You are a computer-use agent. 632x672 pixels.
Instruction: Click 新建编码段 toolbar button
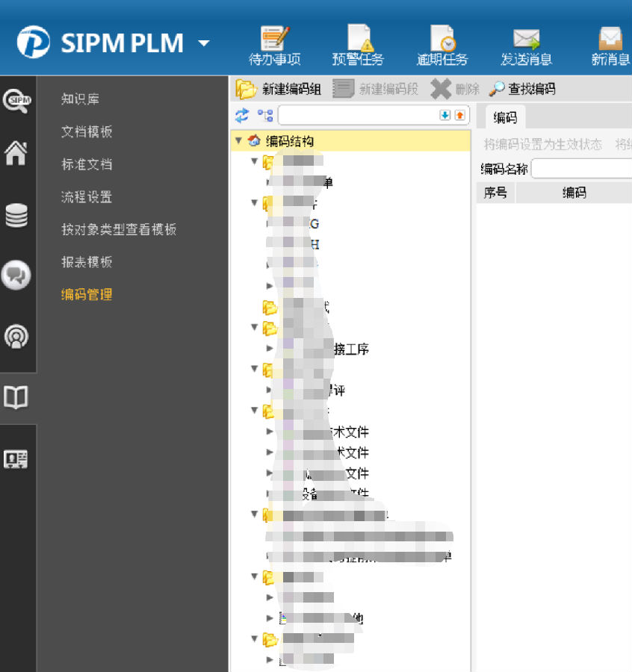(376, 89)
